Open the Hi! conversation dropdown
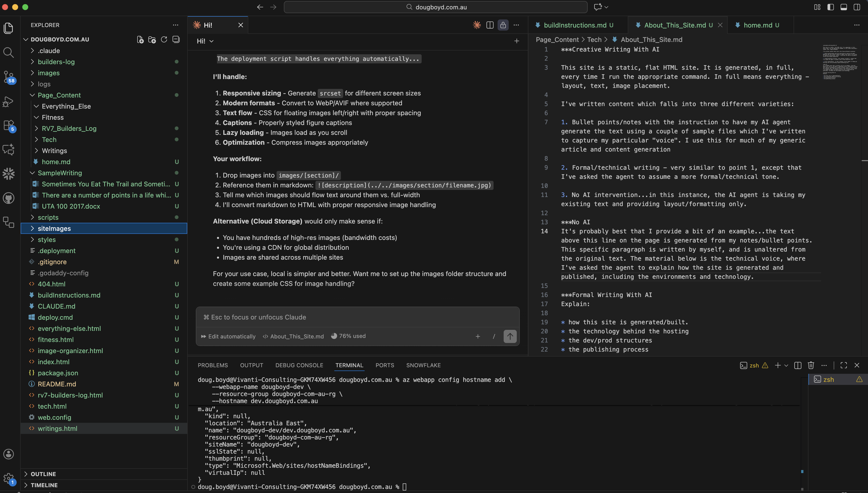The image size is (868, 493). [212, 41]
